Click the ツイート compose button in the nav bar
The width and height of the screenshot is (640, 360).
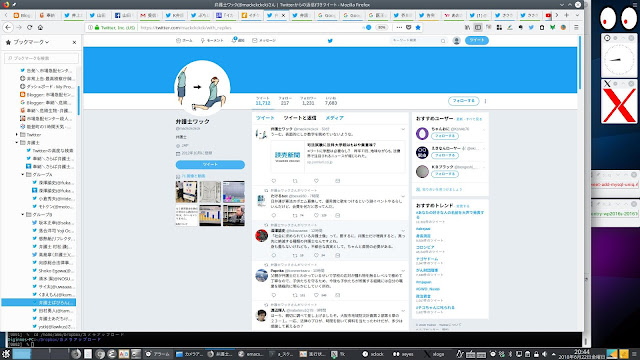476,40
